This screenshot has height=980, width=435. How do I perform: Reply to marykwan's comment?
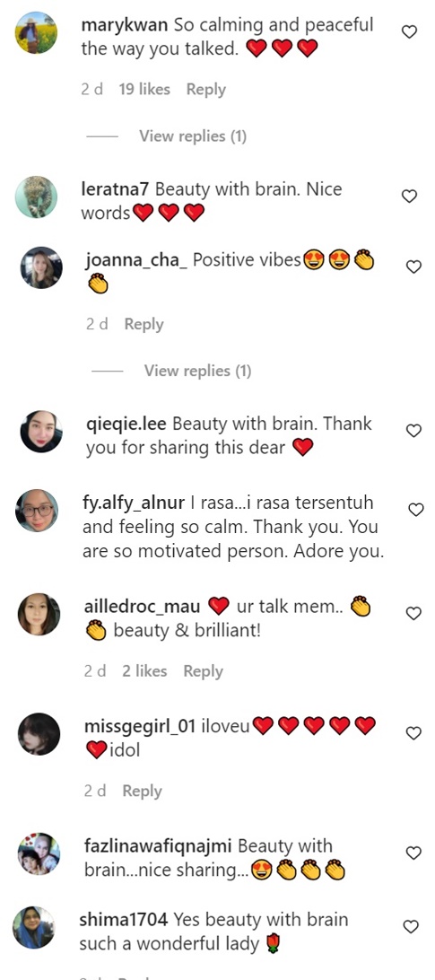205,90
